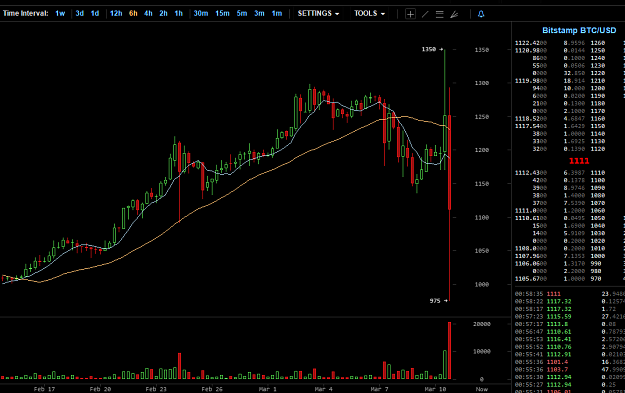Select the ask price 1118.5200

click(x=531, y=119)
